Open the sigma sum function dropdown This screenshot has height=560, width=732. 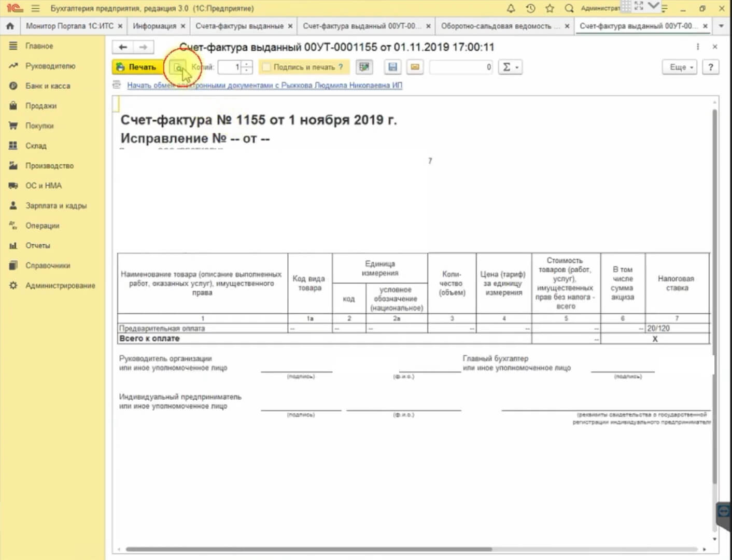coord(510,67)
